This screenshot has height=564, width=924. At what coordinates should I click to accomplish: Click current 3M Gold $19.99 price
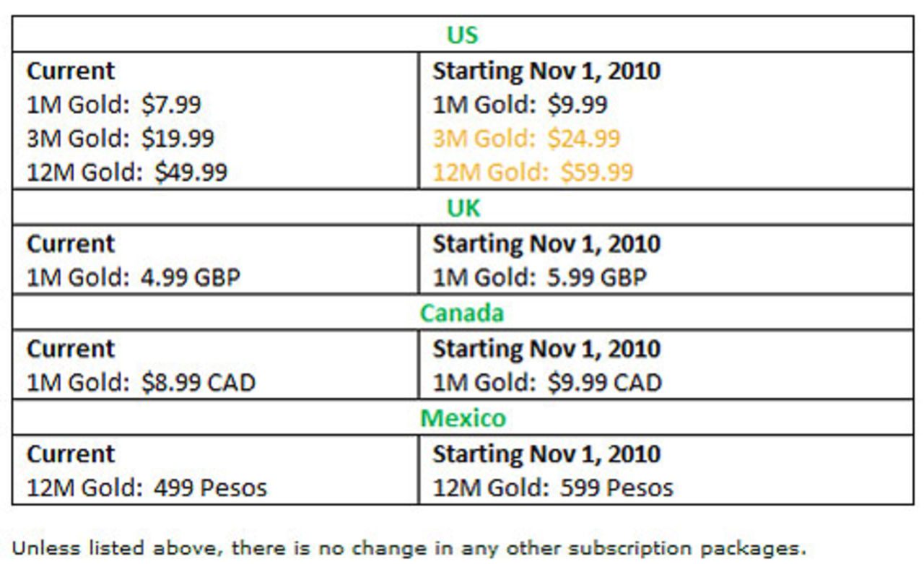pyautogui.click(x=121, y=138)
